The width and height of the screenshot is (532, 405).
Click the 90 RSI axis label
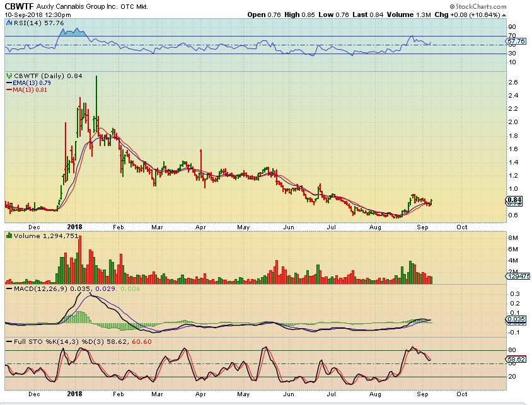click(x=512, y=27)
